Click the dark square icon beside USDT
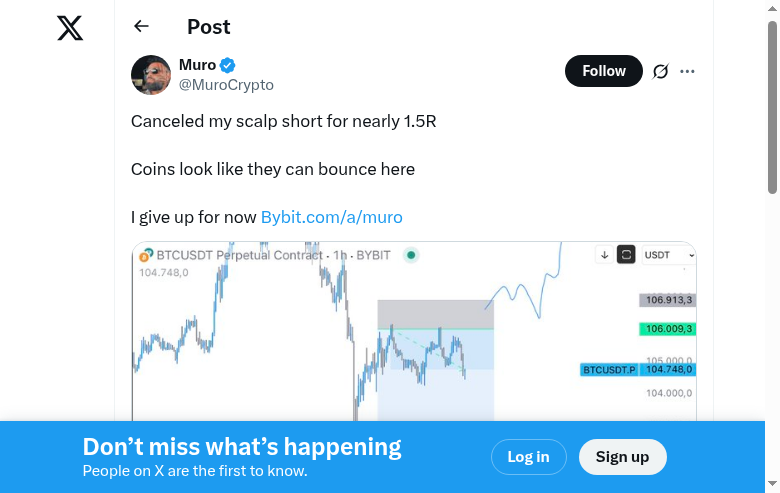 [626, 255]
